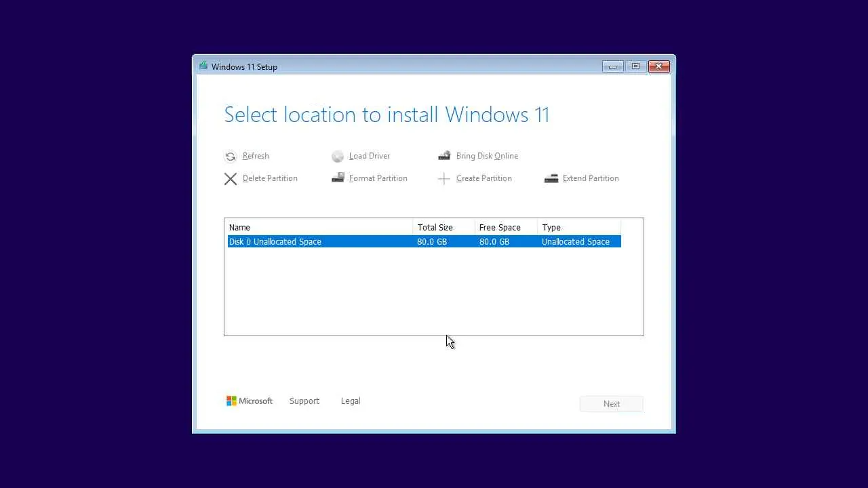Click the Bring Disk Online drive icon
Viewport: 868px width, 488px height.
tap(444, 156)
